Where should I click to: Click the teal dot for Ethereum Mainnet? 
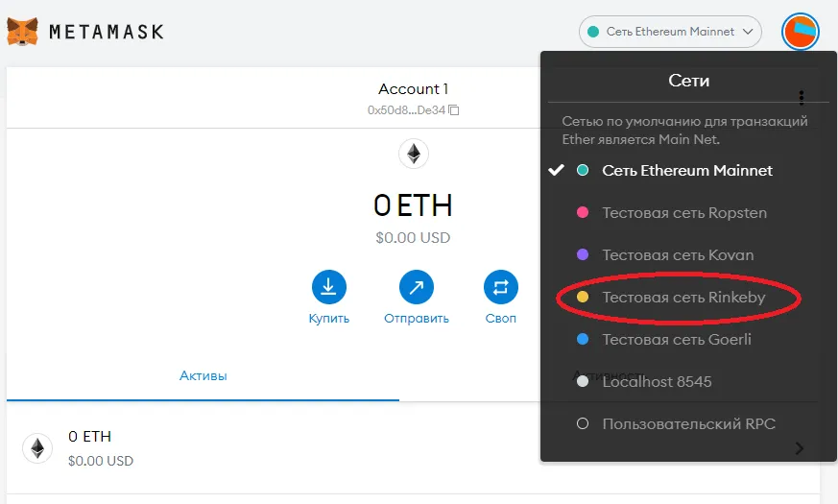(x=583, y=171)
